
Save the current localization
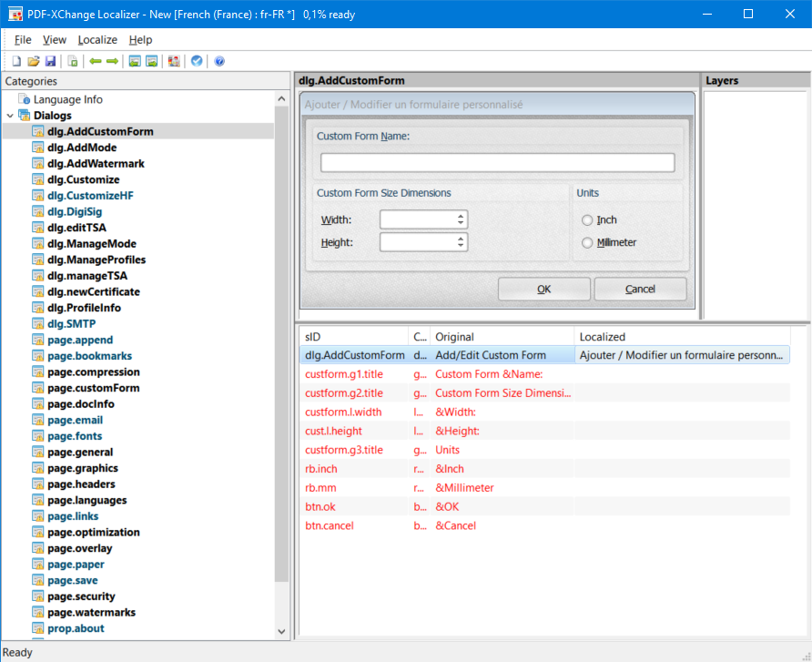52,61
